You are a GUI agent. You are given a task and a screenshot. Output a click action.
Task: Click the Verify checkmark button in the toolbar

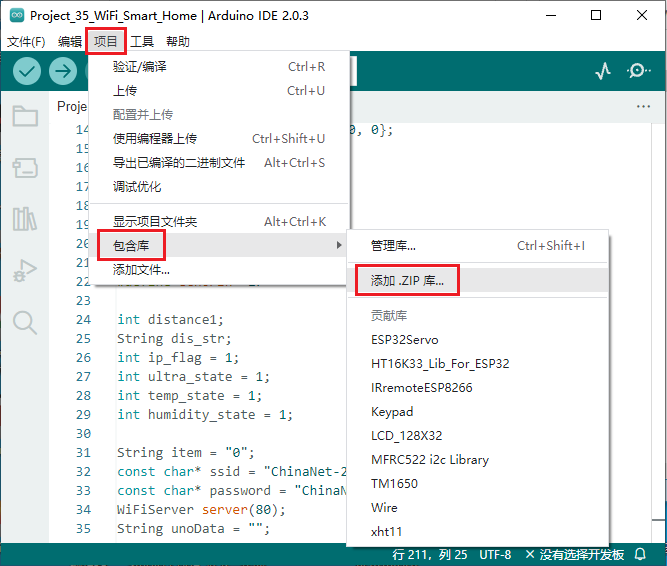click(x=27, y=71)
